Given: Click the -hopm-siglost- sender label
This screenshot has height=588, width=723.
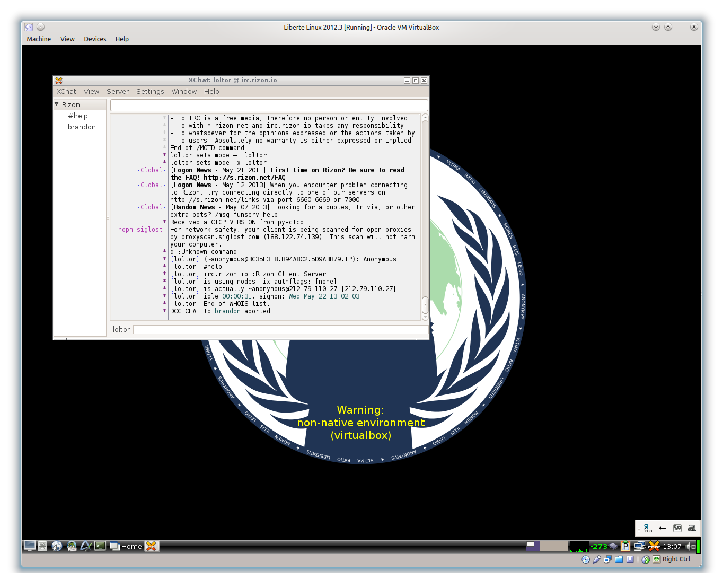Looking at the screenshot, I should pyautogui.click(x=140, y=230).
